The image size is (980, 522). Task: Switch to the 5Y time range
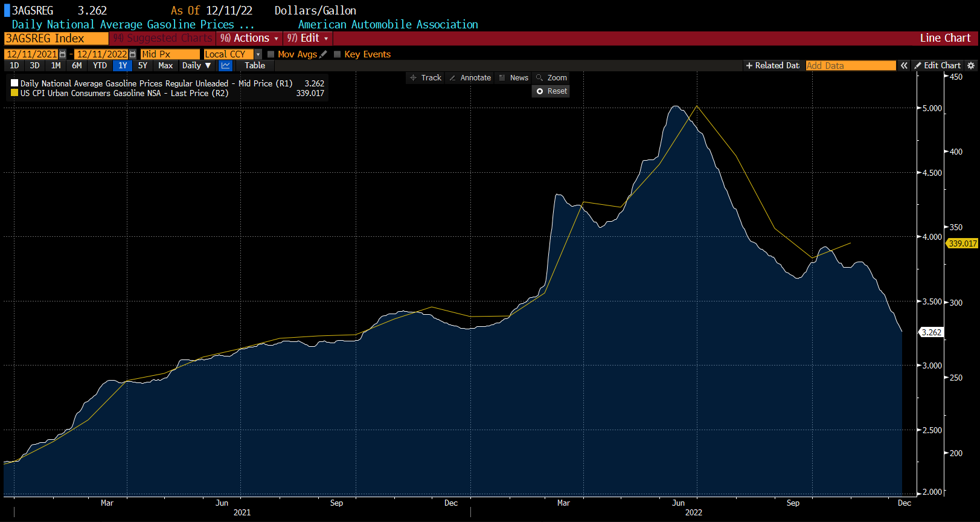tap(143, 65)
